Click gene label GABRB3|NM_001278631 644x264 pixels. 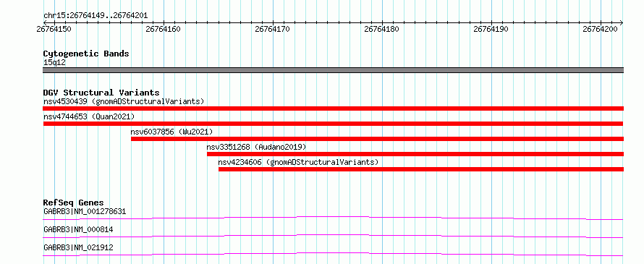tap(85, 211)
